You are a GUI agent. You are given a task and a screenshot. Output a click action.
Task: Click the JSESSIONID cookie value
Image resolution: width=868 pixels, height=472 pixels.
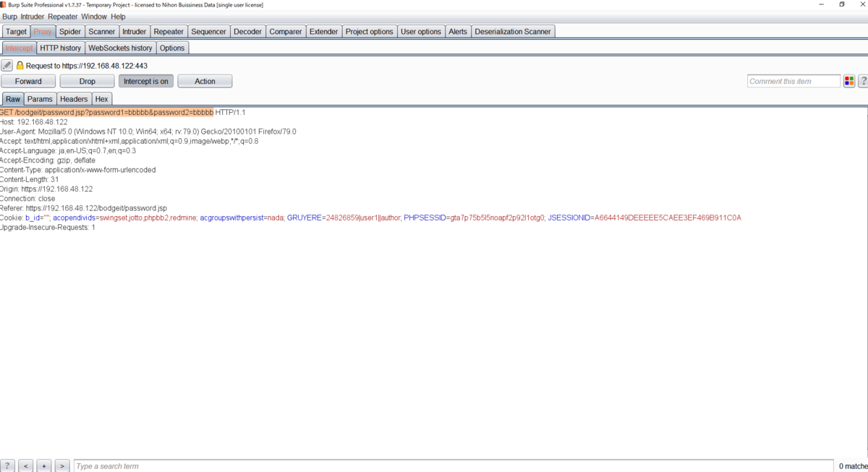click(668, 218)
